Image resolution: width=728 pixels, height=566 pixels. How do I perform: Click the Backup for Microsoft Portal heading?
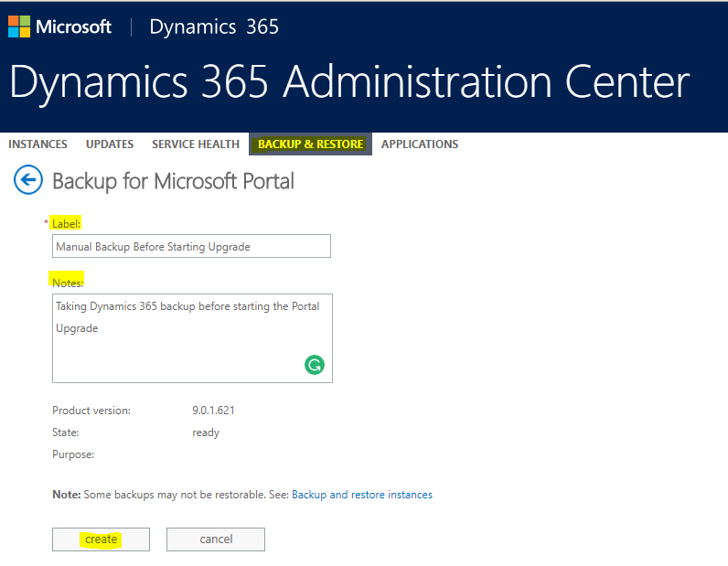174,181
